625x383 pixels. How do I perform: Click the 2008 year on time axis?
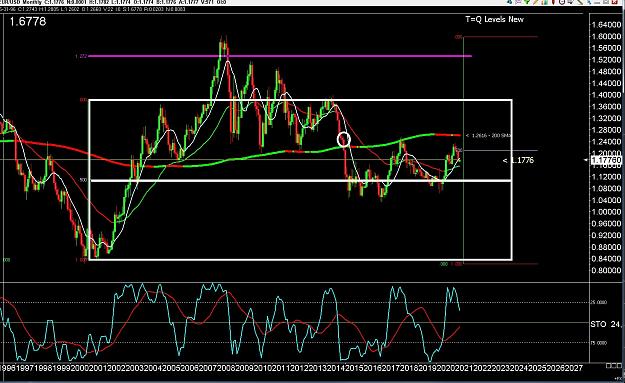pos(227,368)
